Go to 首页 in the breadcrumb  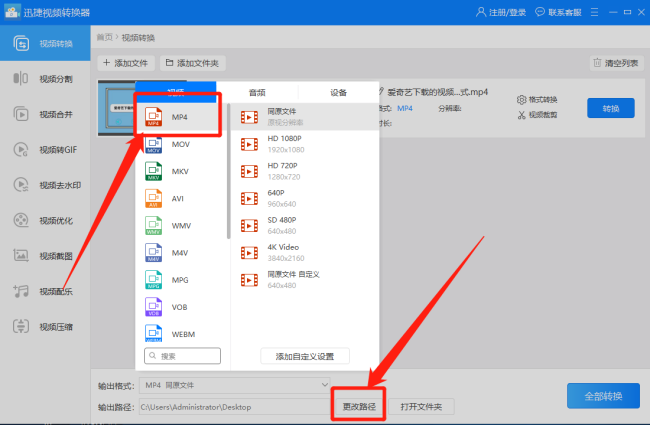pos(104,37)
